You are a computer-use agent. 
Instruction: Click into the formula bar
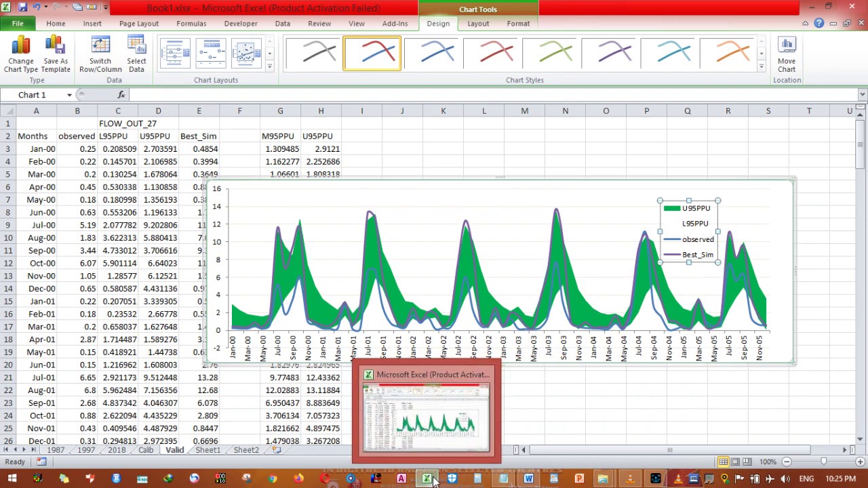tap(492, 95)
